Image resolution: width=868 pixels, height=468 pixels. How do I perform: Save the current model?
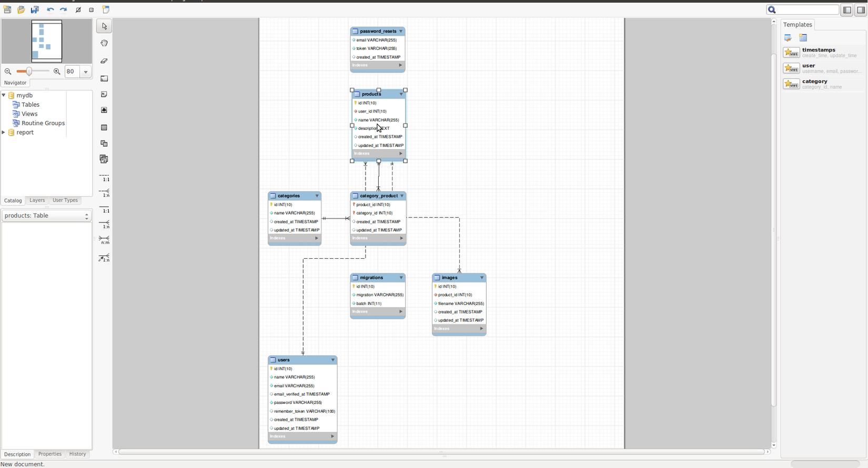click(35, 9)
